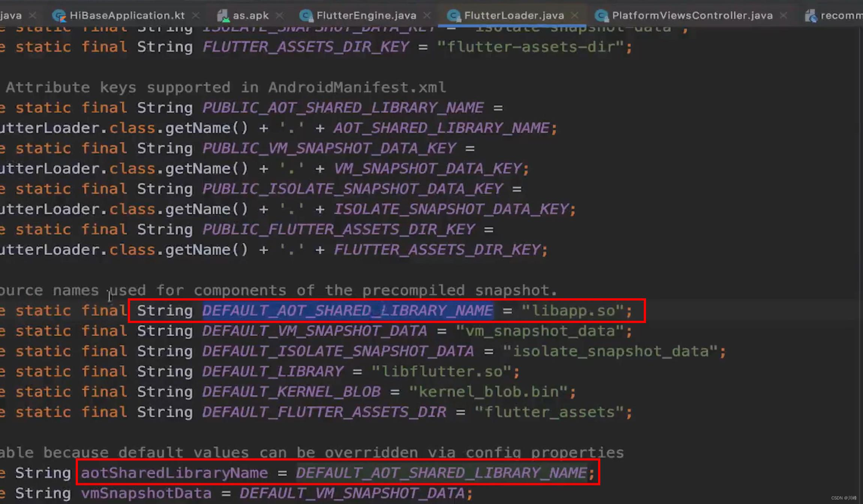Open the as.apk tab
This screenshot has height=504, width=863.
tap(251, 15)
